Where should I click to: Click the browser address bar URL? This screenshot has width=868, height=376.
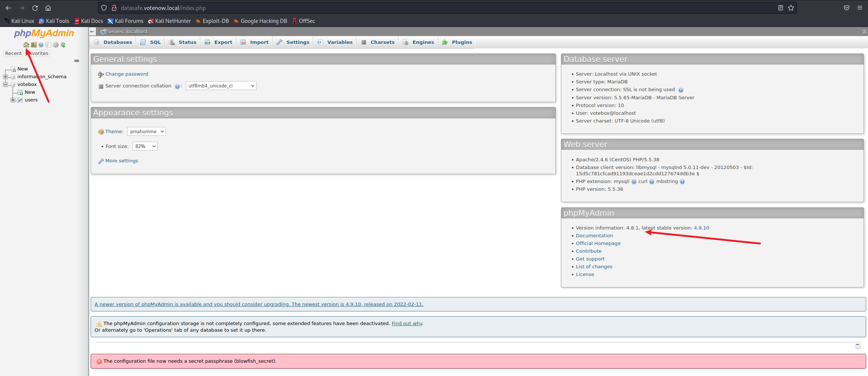[163, 8]
